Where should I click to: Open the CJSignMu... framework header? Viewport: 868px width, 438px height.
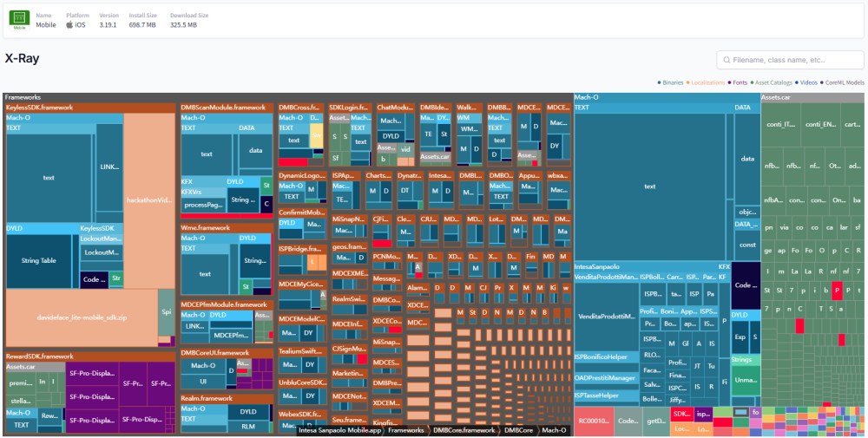click(x=350, y=349)
